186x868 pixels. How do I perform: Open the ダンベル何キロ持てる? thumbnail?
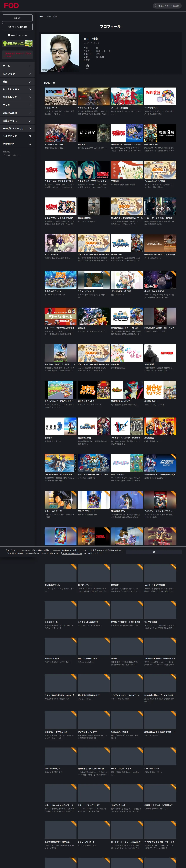[127, 280]
